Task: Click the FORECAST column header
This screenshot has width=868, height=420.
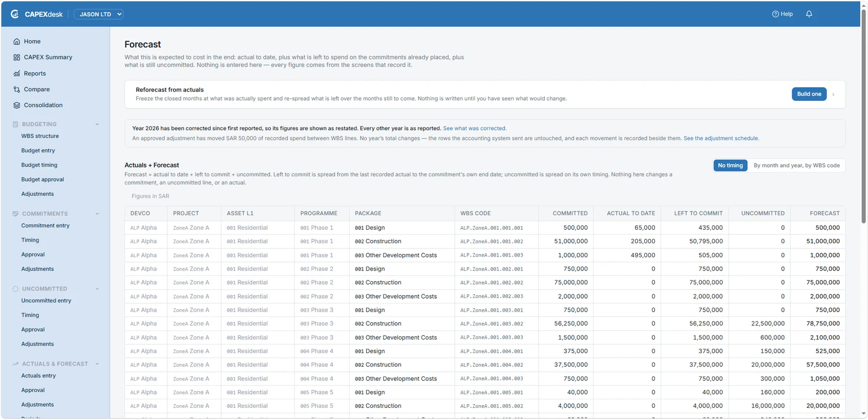Action: tap(825, 214)
